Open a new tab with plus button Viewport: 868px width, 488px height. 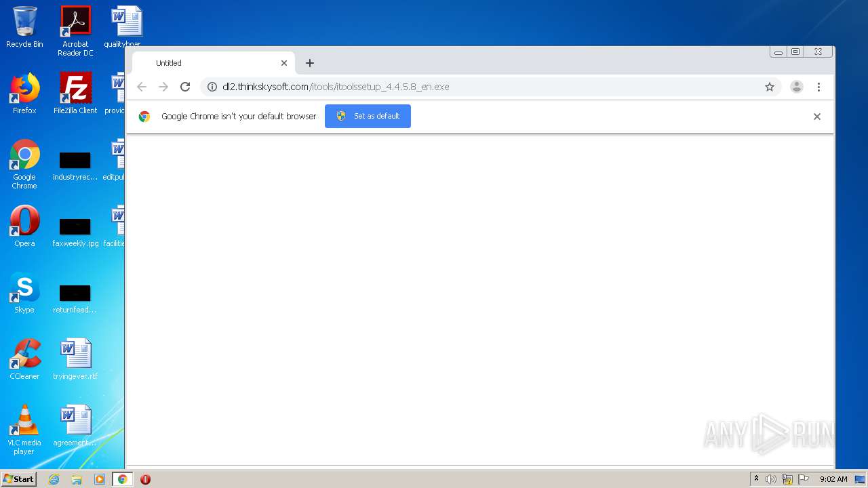coord(310,63)
